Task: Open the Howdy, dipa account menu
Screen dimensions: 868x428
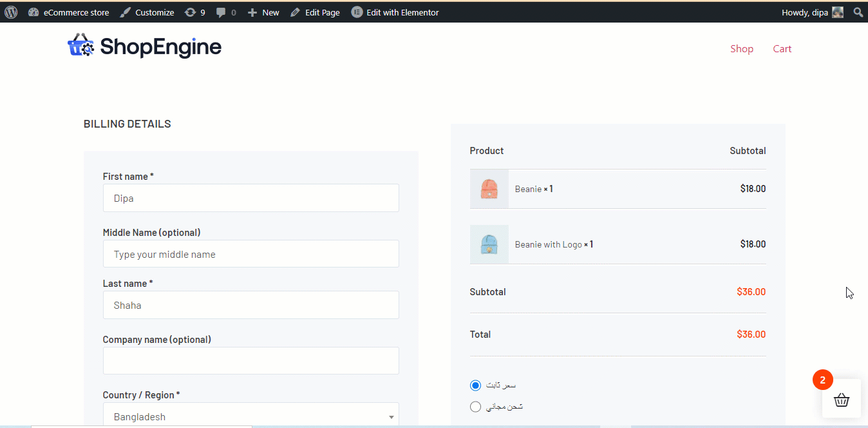Action: tap(812, 12)
